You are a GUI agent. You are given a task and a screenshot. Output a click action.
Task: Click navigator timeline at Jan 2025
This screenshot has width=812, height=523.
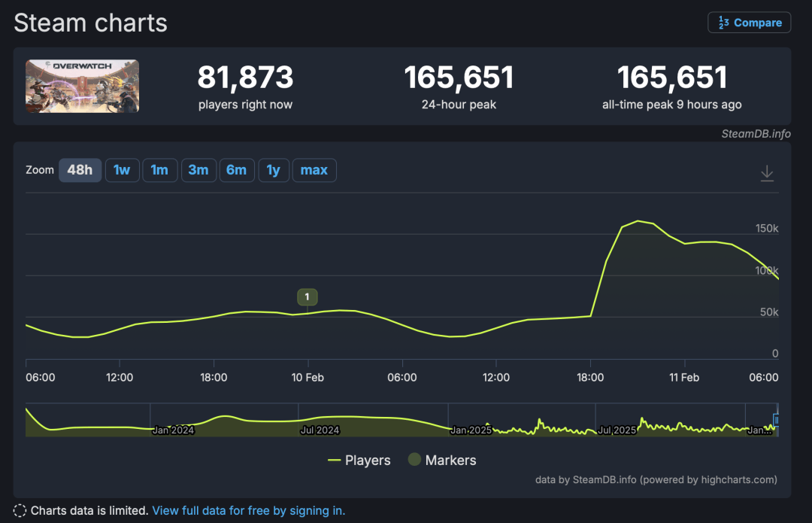[470, 430]
